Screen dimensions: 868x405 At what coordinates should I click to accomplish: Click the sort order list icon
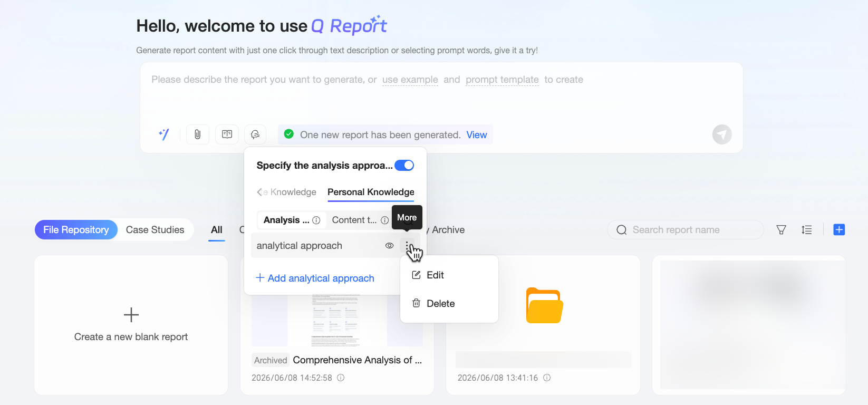pyautogui.click(x=806, y=230)
